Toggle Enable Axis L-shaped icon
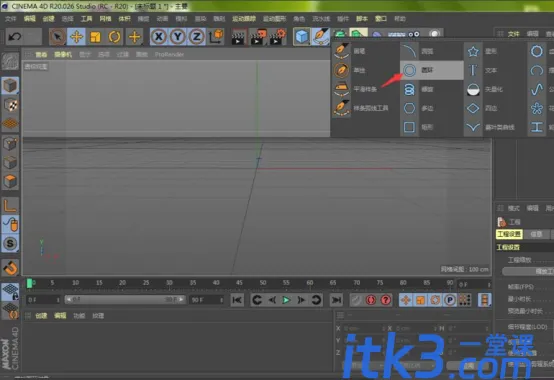The width and height of the screenshot is (554, 380). click(10, 205)
